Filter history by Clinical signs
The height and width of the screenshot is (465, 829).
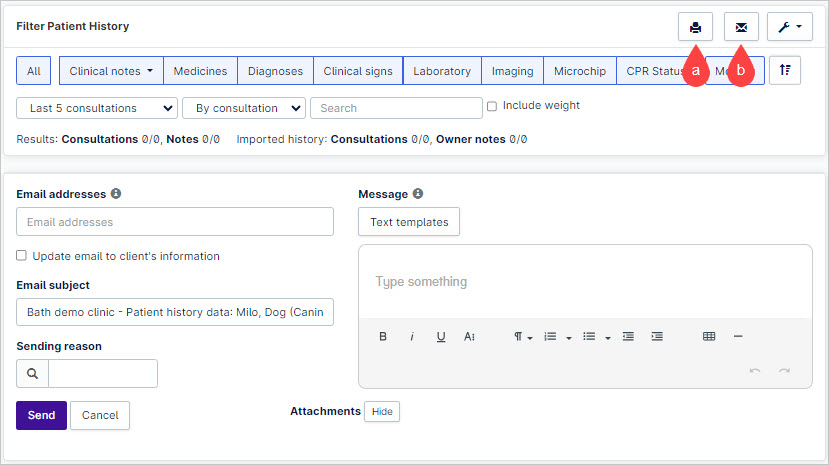coord(358,71)
